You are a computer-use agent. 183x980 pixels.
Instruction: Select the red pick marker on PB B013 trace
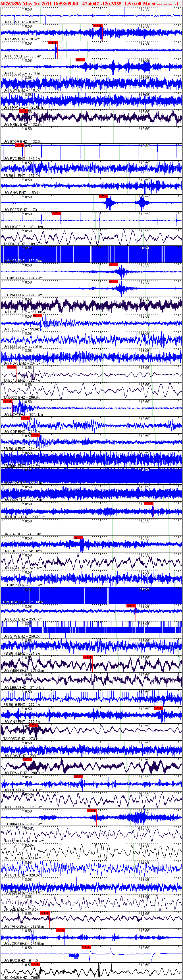pyautogui.click(x=113, y=264)
